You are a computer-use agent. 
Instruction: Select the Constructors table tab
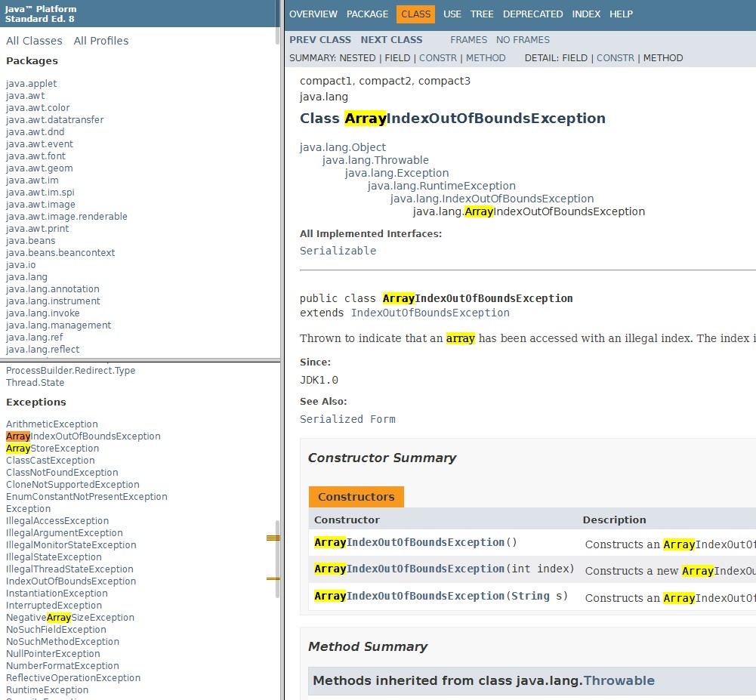point(356,497)
